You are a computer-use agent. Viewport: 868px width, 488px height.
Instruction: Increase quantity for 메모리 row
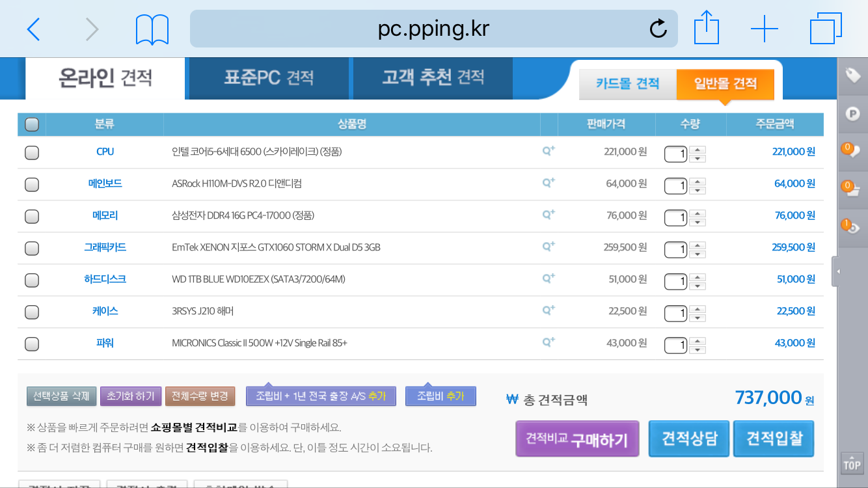click(x=698, y=211)
